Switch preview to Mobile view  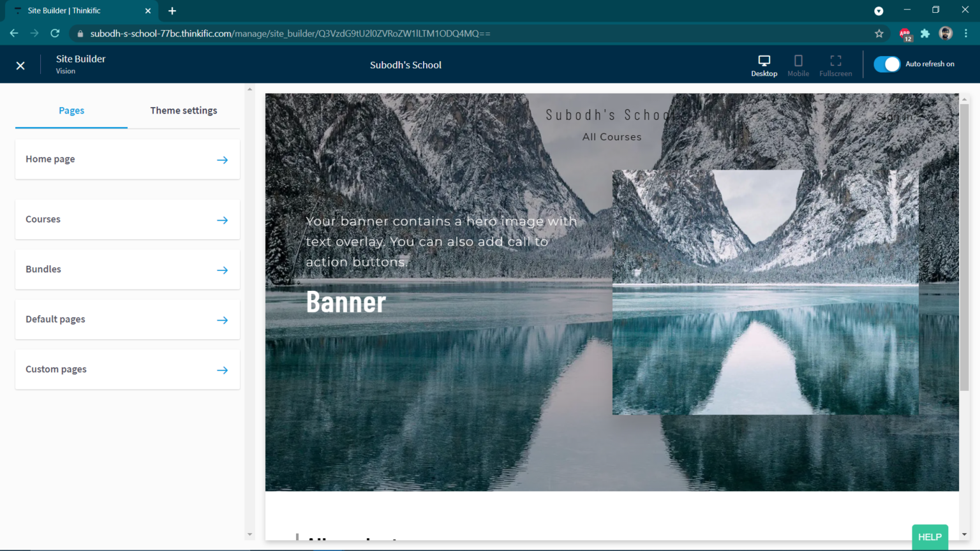point(798,65)
